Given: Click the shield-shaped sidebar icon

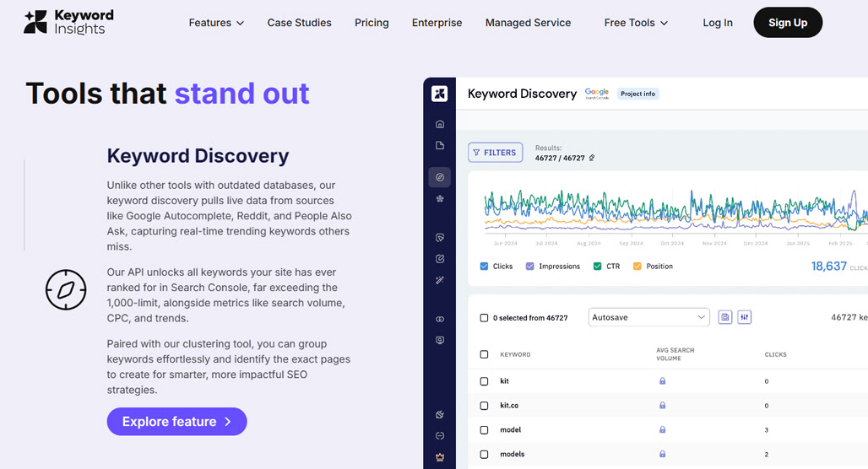Looking at the screenshot, I should (x=440, y=237).
